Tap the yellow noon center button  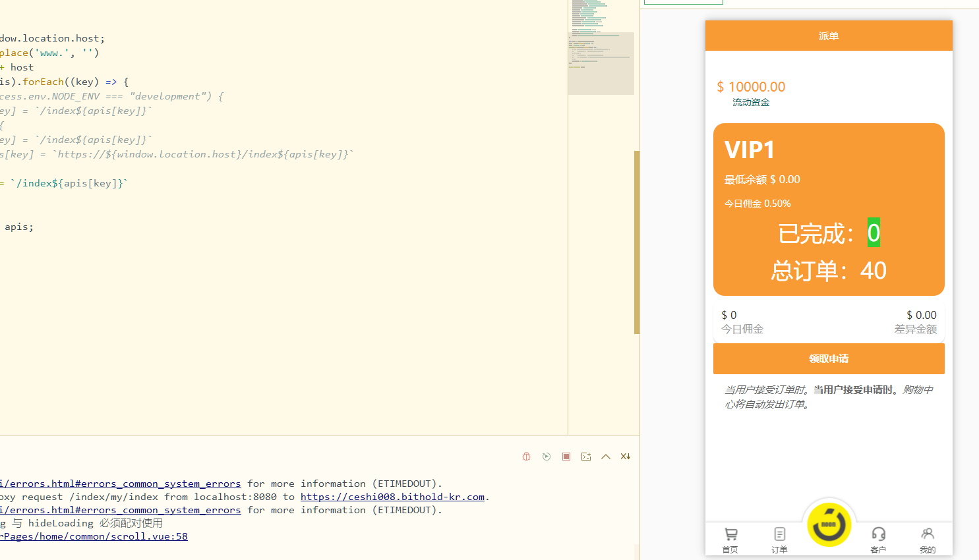829,525
